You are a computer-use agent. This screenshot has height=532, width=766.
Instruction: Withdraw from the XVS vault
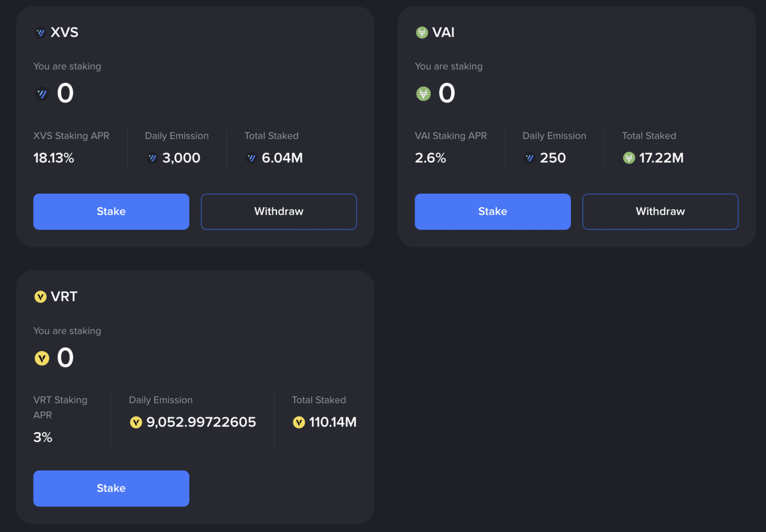279,212
